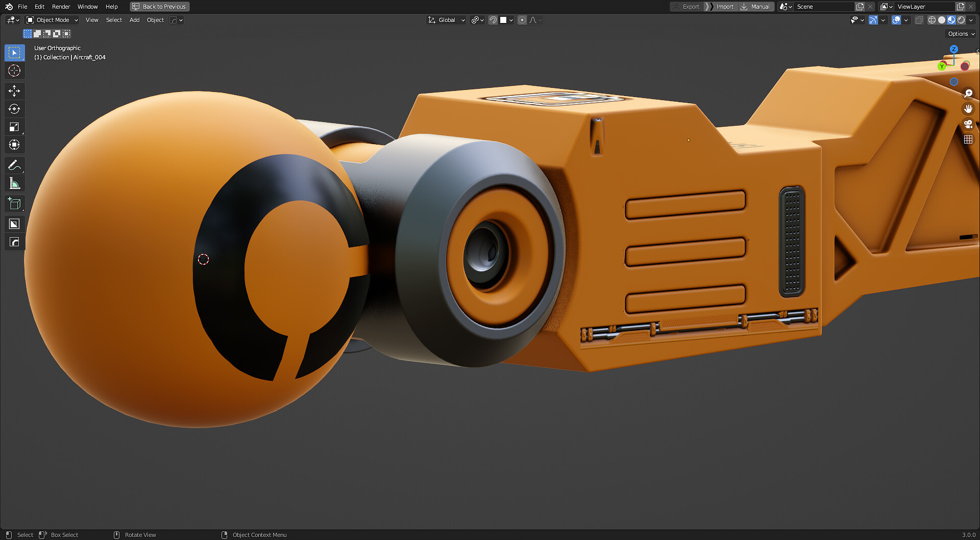
Task: Click the zoom magnifier in the viewport sidebar
Action: click(x=968, y=93)
